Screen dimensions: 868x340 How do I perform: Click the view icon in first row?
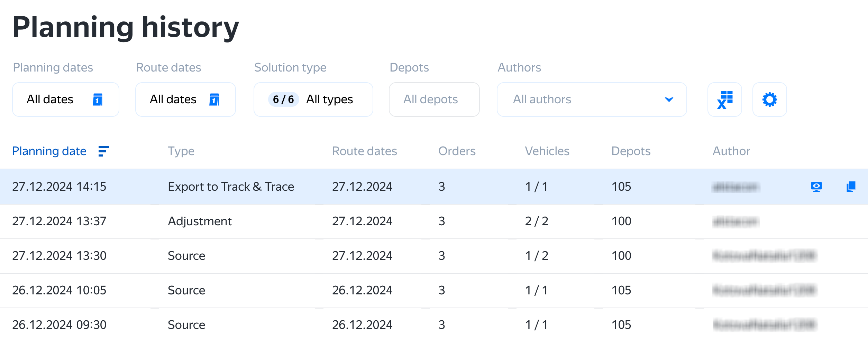[816, 187]
